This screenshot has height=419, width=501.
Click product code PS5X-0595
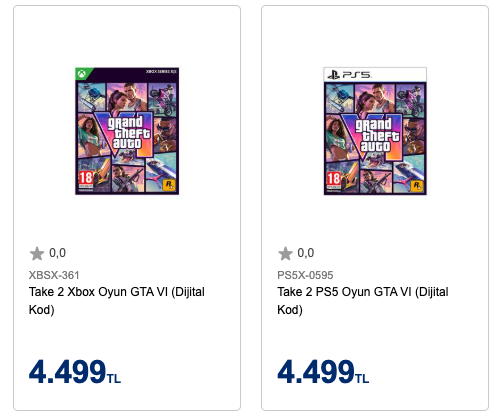coord(305,275)
